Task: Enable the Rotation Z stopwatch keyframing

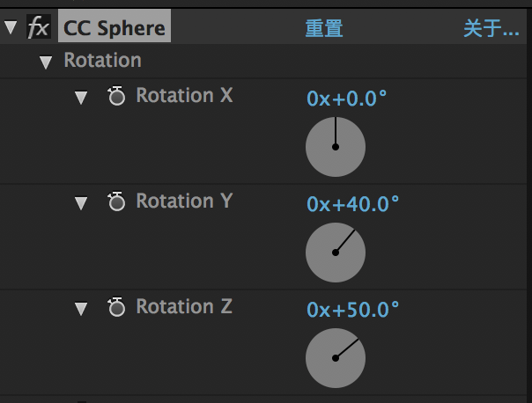Action: tap(116, 308)
